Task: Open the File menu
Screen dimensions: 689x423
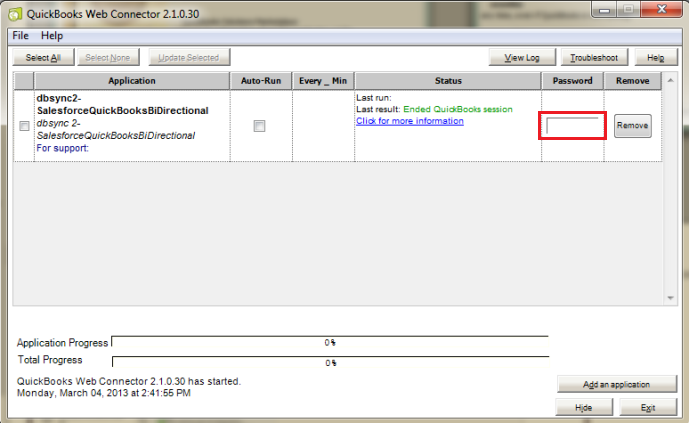Action: click(20, 35)
